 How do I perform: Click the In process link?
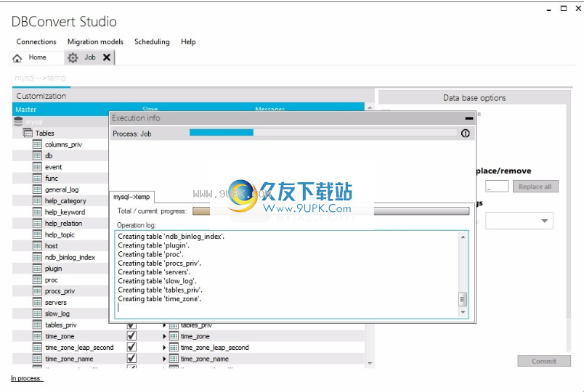[x=27, y=379]
